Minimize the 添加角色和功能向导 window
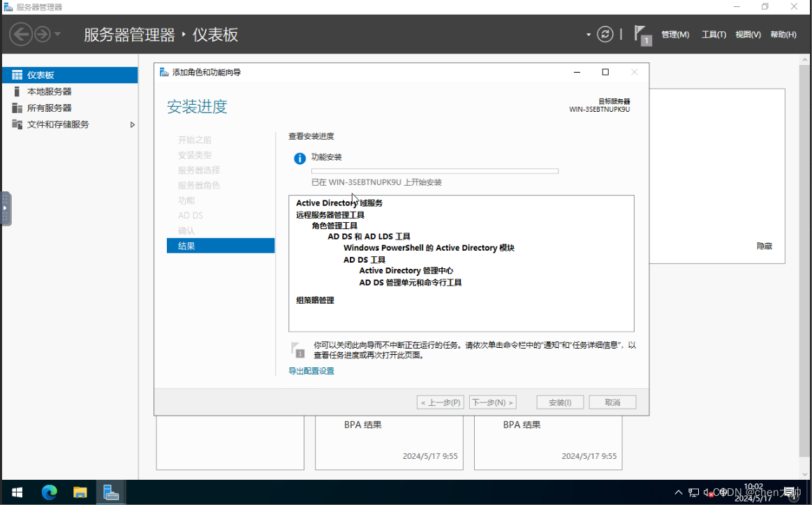812x505 pixels. (577, 72)
